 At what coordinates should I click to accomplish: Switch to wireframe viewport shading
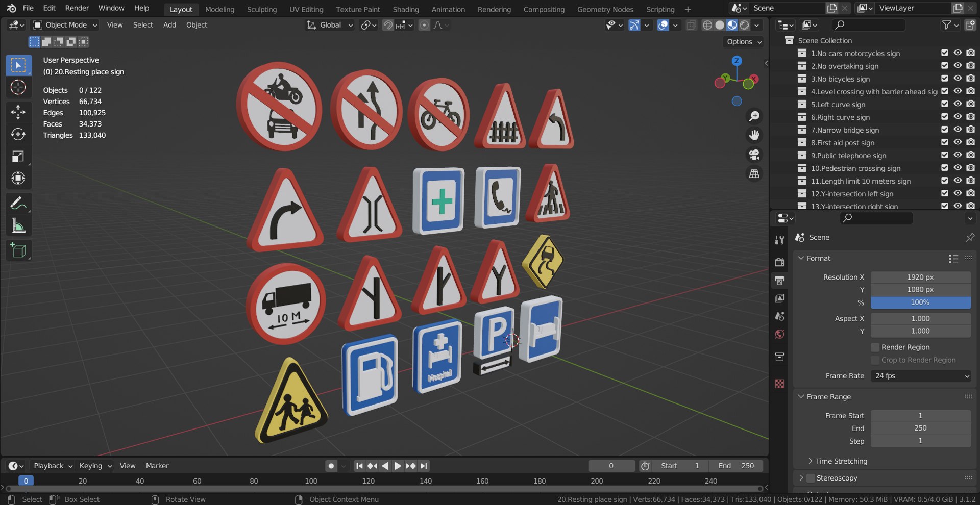[x=707, y=25]
